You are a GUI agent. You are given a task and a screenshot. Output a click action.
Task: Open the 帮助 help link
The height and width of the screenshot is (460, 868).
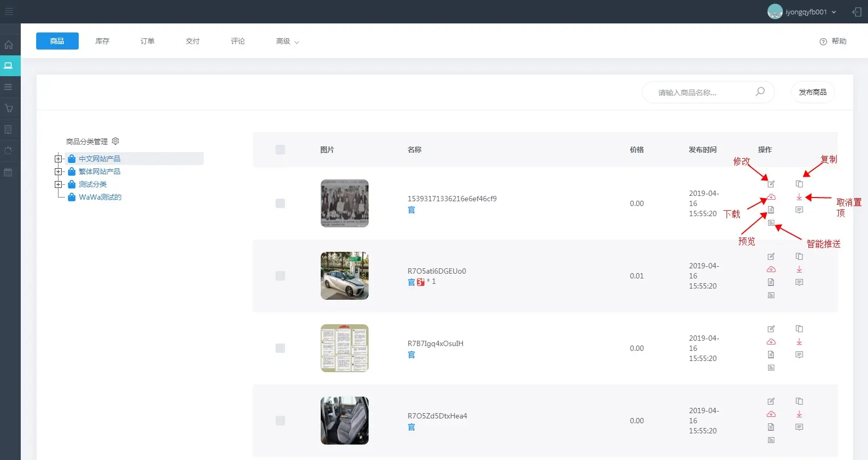click(x=833, y=42)
